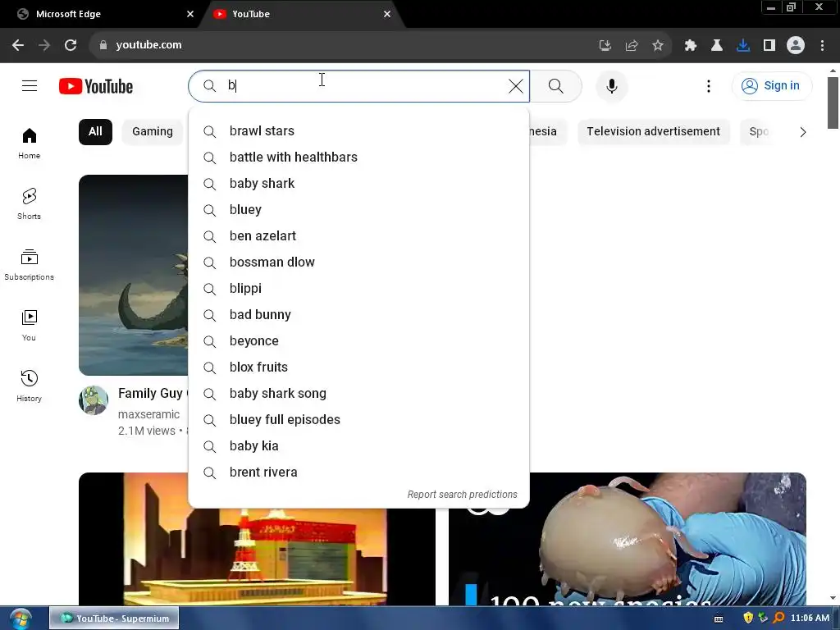Click the browser forward arrow
This screenshot has width=840, height=630.
[44, 45]
